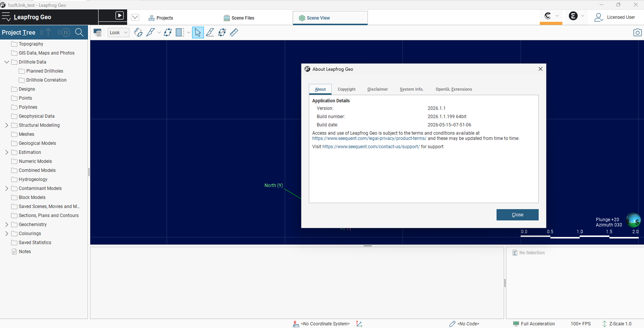This screenshot has width=644, height=328.
Task: Close the About Leapfrog Geo dialog with X
Action: (541, 69)
